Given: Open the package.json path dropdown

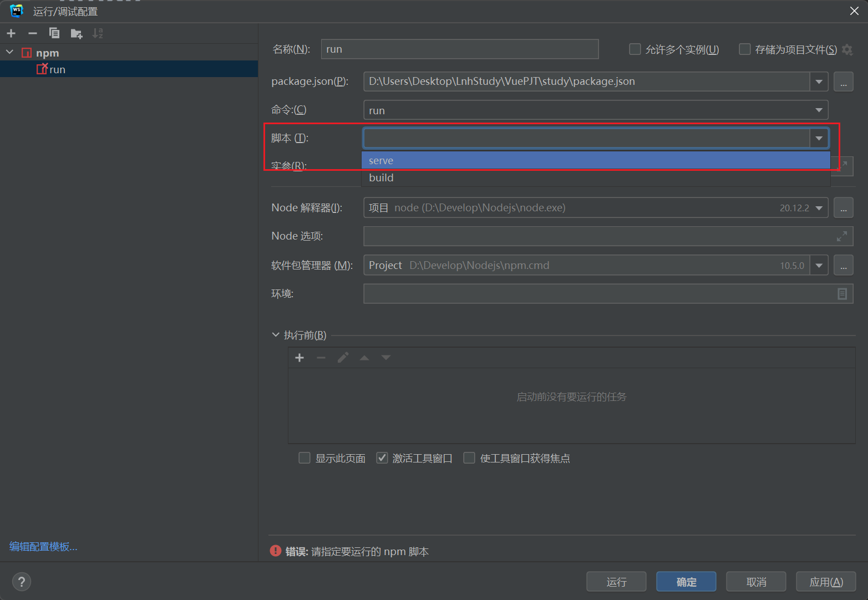Looking at the screenshot, I should pos(819,82).
